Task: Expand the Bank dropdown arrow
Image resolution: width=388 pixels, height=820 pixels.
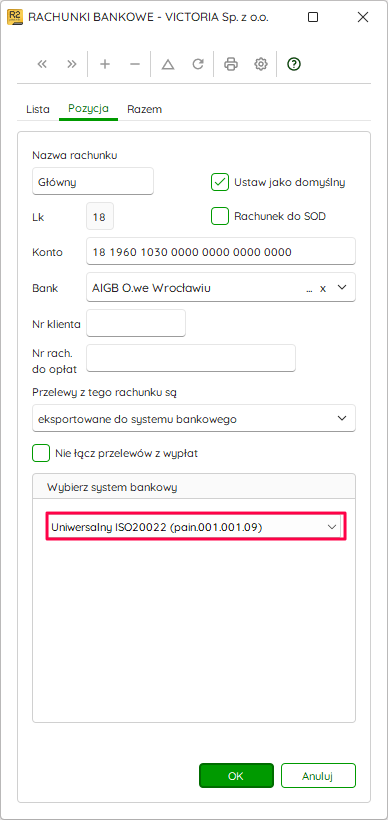Action: (x=342, y=288)
